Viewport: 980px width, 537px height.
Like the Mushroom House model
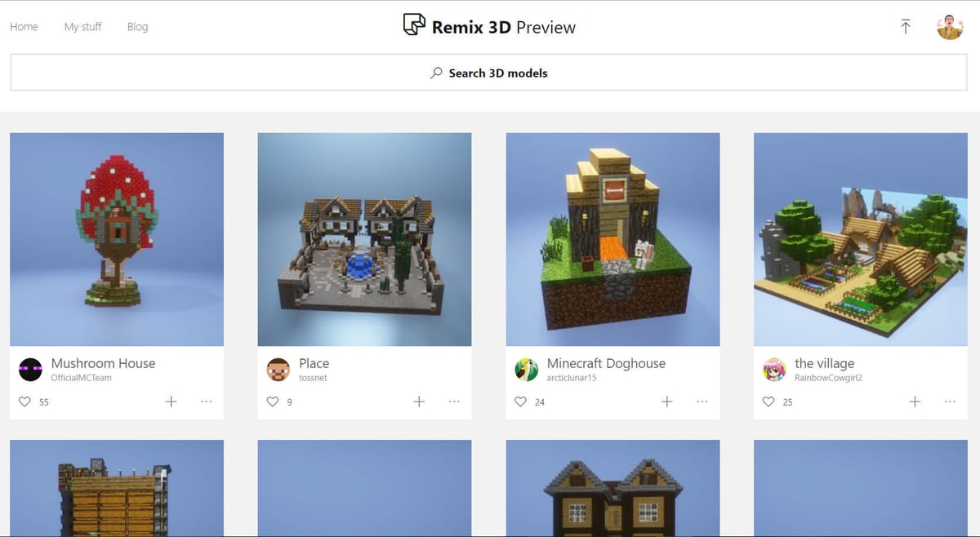coord(24,402)
